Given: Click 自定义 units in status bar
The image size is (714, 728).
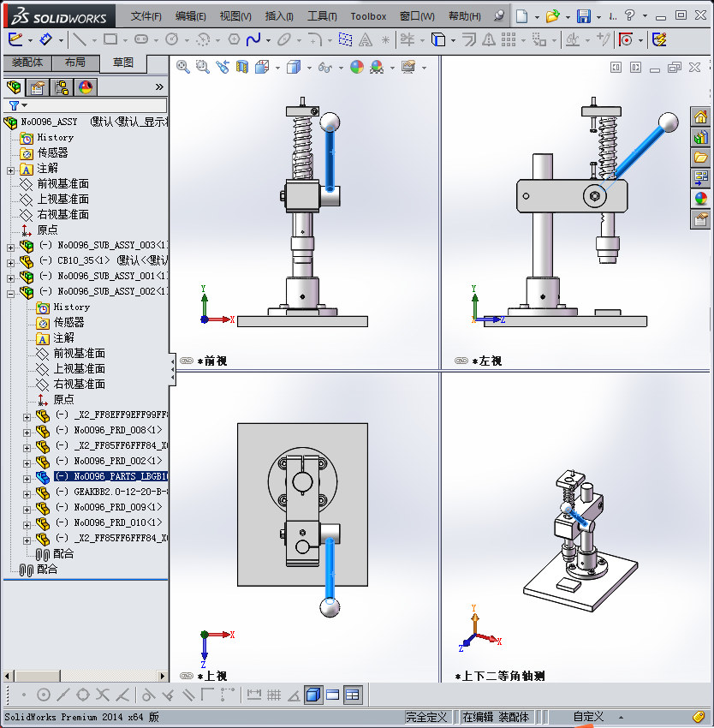Looking at the screenshot, I should pyautogui.click(x=588, y=717).
